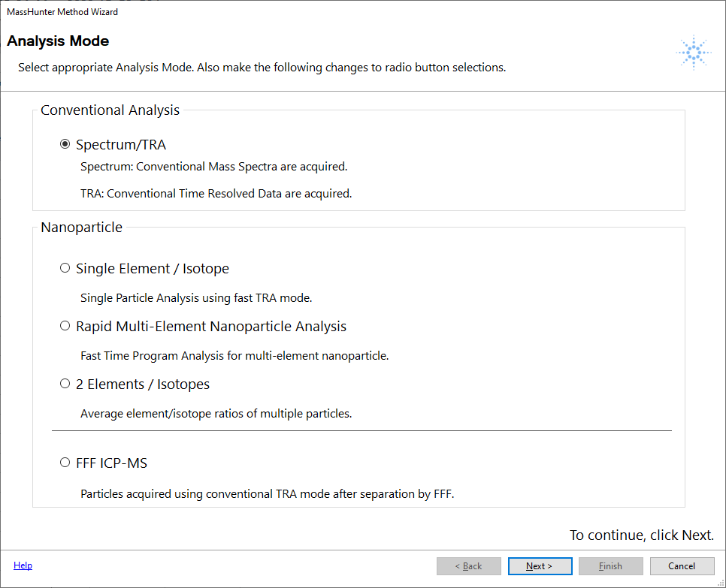Click the Single Element / Isotope label
726x588 pixels.
(x=153, y=268)
